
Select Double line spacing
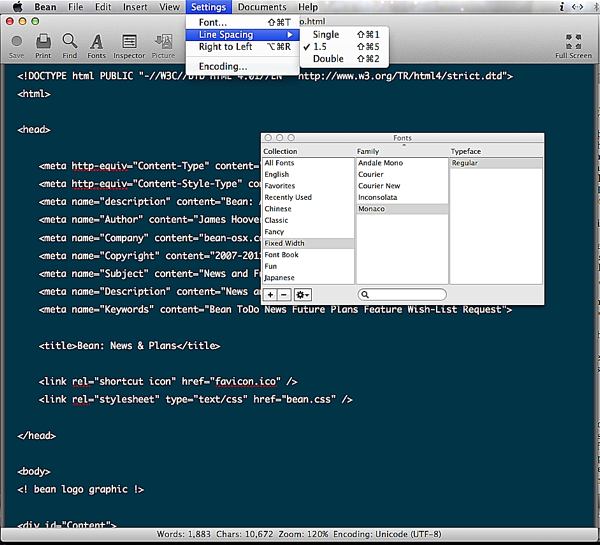point(344,59)
